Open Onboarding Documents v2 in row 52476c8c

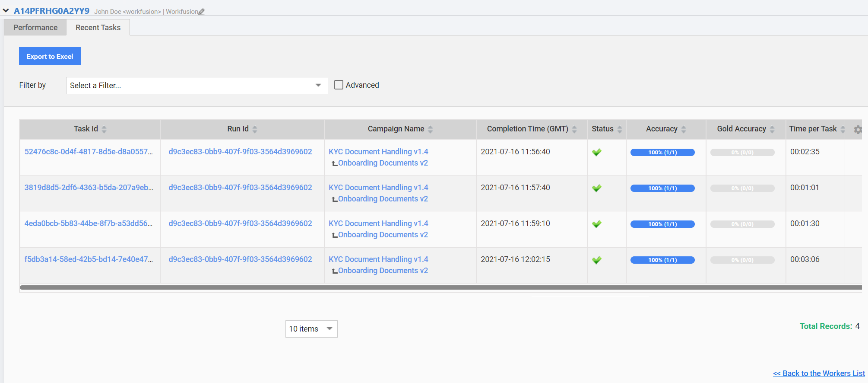click(383, 163)
